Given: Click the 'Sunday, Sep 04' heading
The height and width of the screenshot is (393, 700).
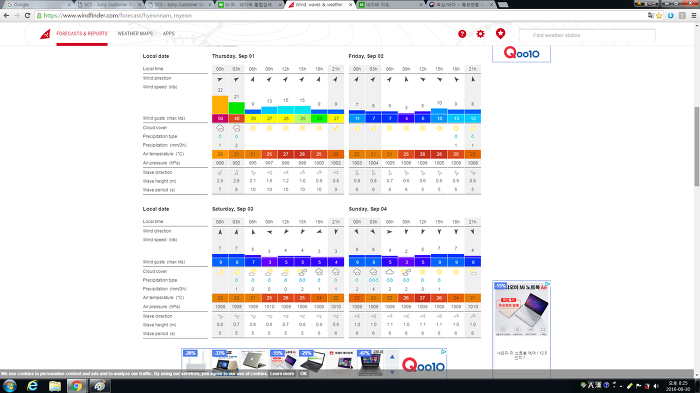Looking at the screenshot, I should pyautogui.click(x=368, y=209).
